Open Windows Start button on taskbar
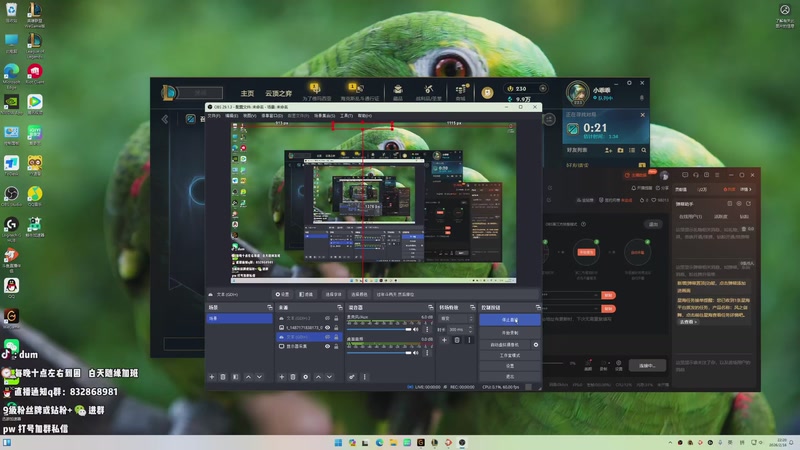This screenshot has height=450, width=800. click(x=338, y=441)
